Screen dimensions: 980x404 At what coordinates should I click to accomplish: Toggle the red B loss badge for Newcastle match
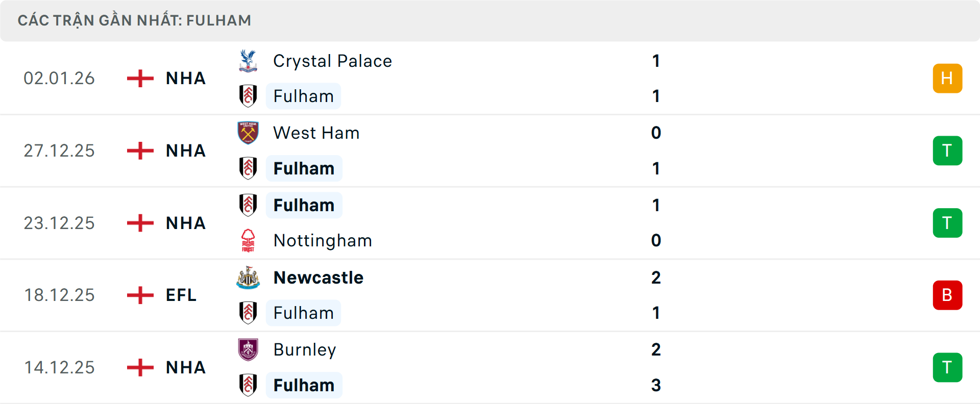click(947, 295)
